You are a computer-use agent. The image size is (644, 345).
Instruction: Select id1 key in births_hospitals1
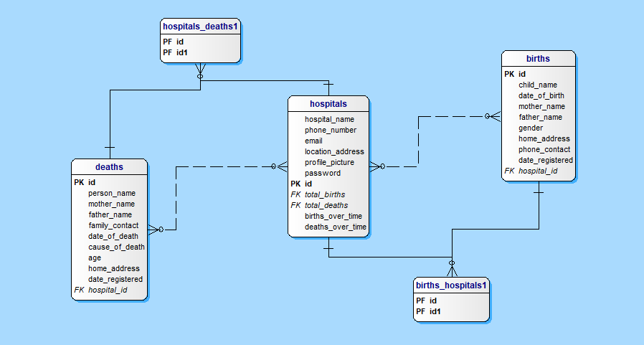[433, 311]
